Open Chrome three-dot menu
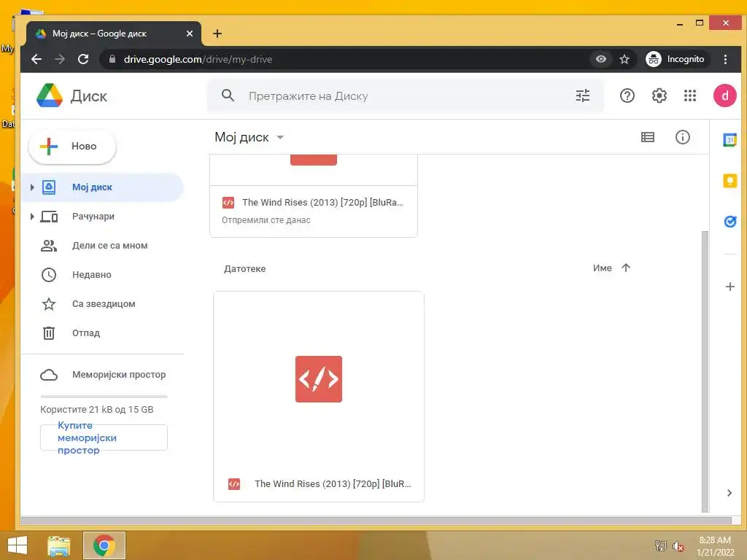Screen dimensions: 747x560 (725, 59)
